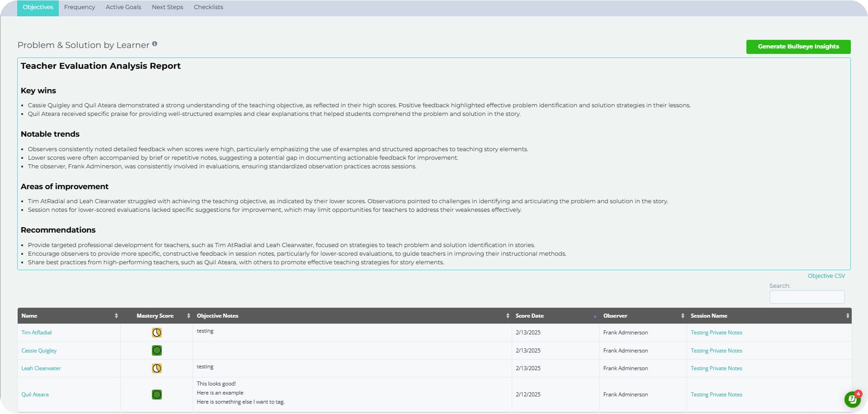Switch to the Frequency tab
This screenshot has width=868, height=414.
[x=80, y=7]
